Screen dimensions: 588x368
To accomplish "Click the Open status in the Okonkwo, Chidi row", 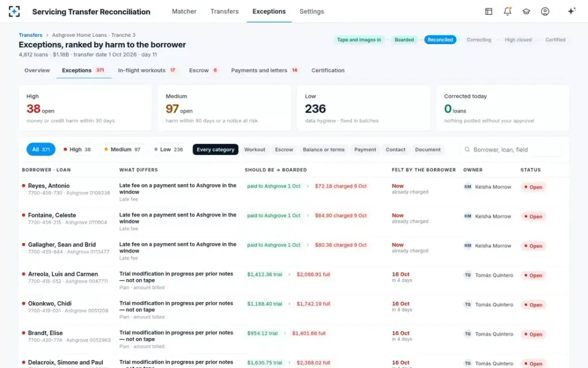I will 533,305.
